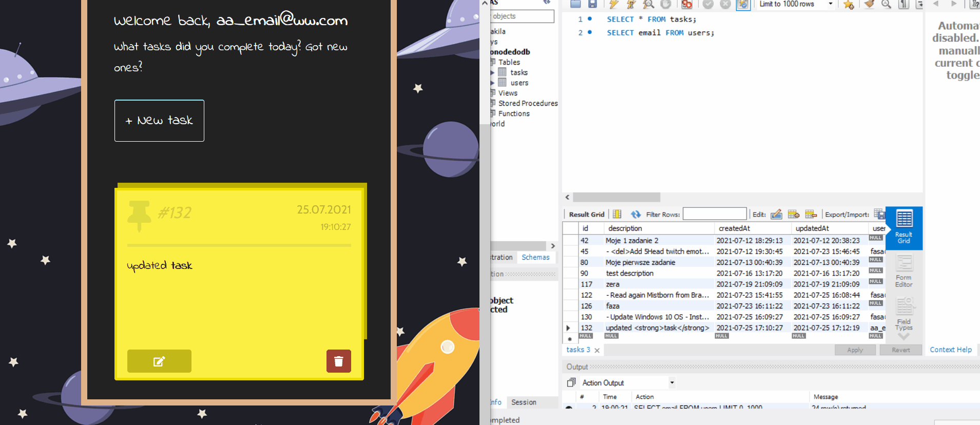Open the Context Help tab
980x425 pixels.
click(x=951, y=350)
